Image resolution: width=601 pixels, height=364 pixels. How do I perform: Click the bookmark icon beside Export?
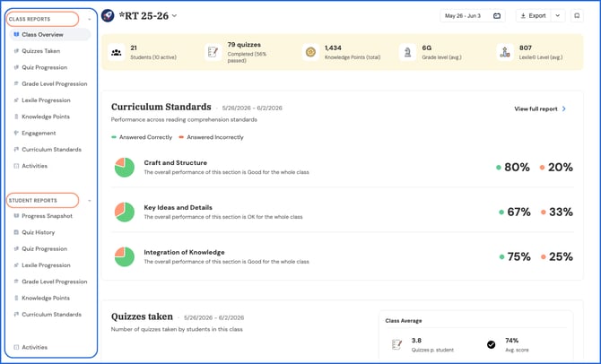pyautogui.click(x=577, y=16)
